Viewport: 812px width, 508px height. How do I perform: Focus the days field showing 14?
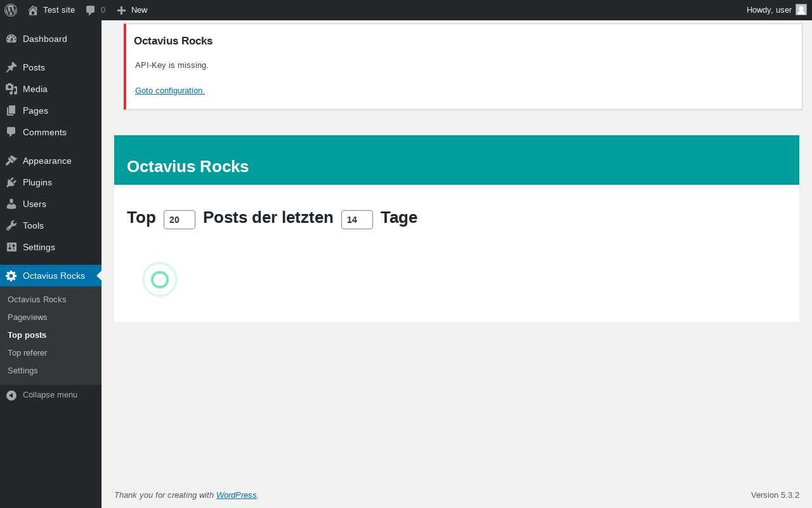coord(357,220)
